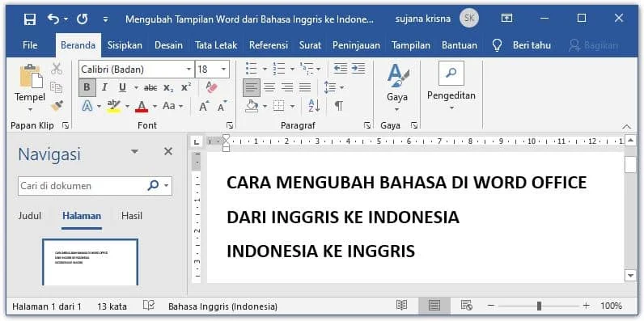This screenshot has width=644, height=321.
Task: Open the borders button
Action: [279, 106]
